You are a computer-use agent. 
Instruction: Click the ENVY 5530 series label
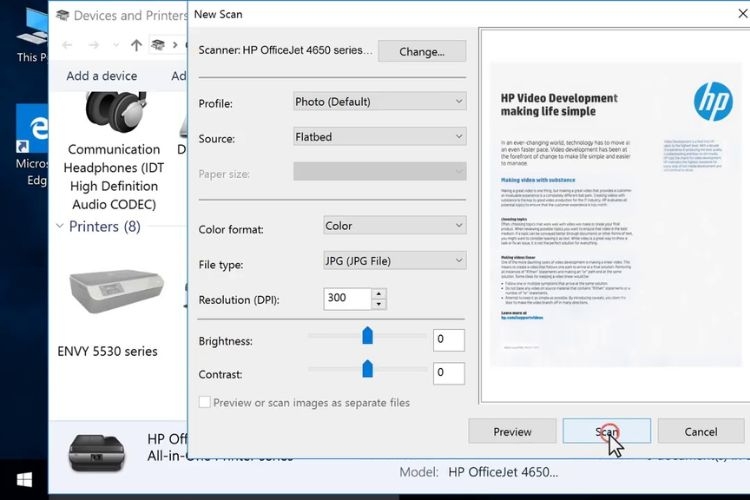coord(107,351)
